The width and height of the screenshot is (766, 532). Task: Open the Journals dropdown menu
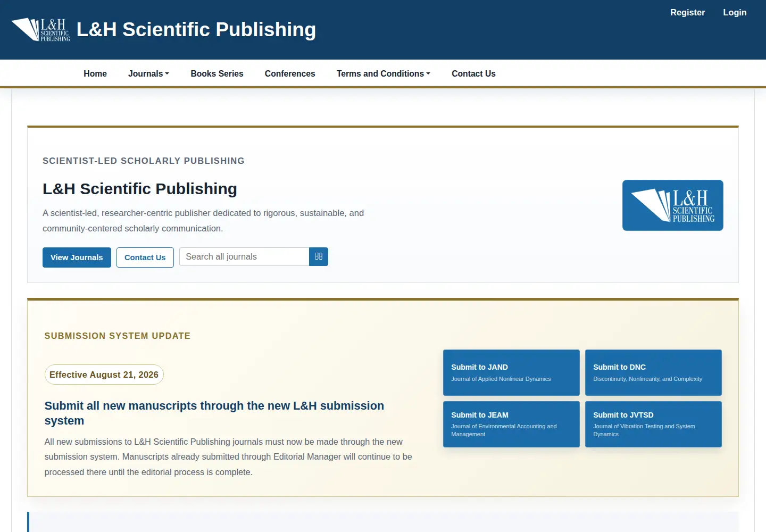click(x=148, y=74)
